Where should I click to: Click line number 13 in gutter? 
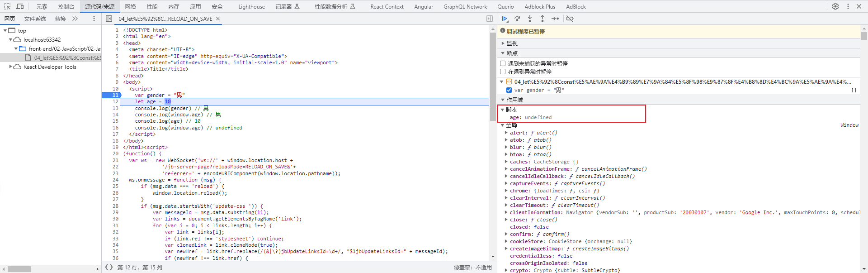click(x=115, y=108)
